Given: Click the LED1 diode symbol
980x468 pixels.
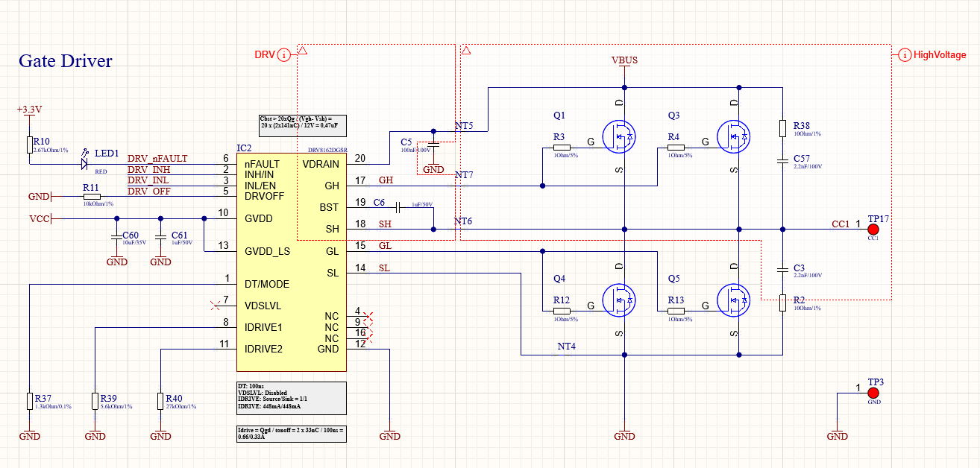Looking at the screenshot, I should [x=85, y=160].
